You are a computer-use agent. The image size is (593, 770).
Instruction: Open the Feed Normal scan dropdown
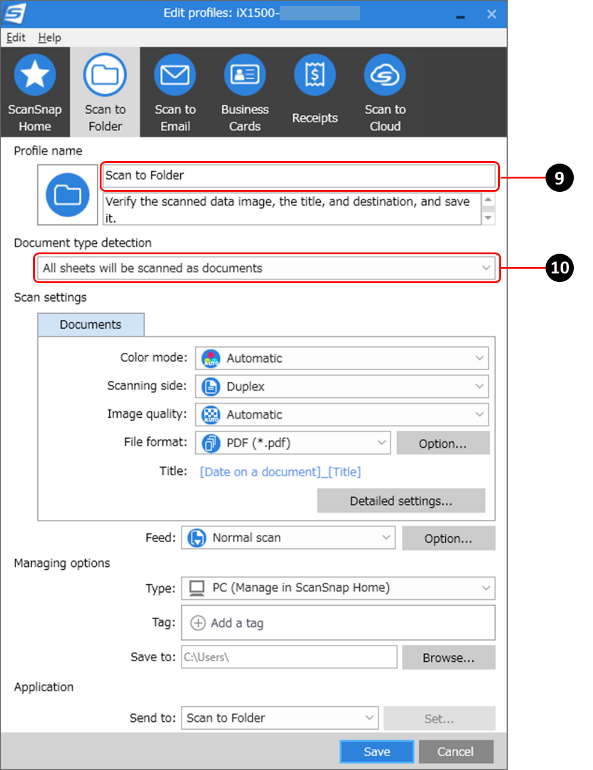(x=288, y=538)
